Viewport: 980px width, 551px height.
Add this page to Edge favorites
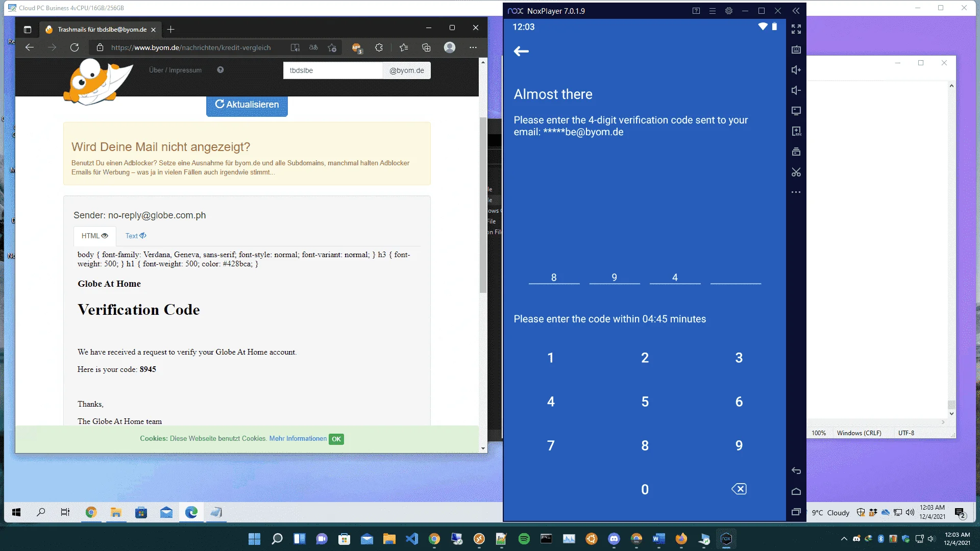pyautogui.click(x=332, y=47)
